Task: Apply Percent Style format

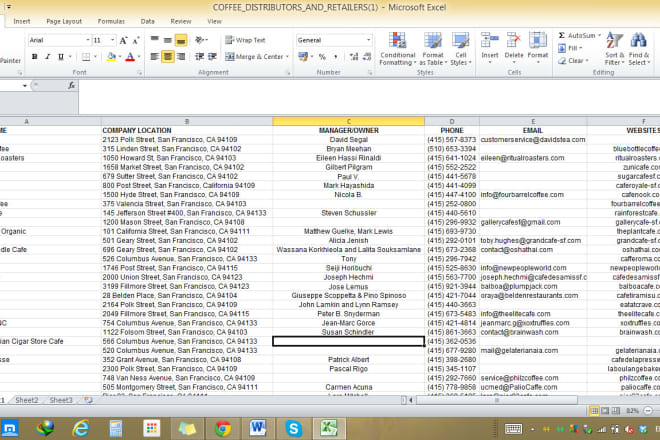Action: [322, 56]
